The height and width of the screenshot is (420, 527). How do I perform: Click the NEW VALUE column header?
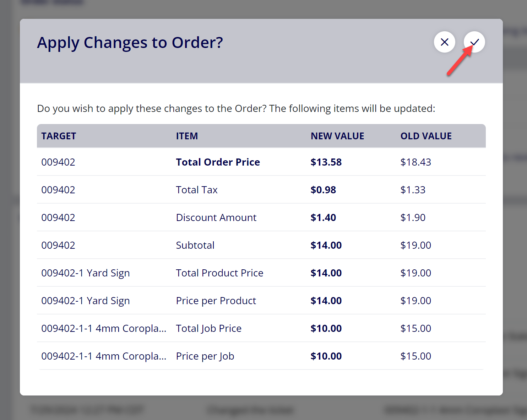click(337, 136)
